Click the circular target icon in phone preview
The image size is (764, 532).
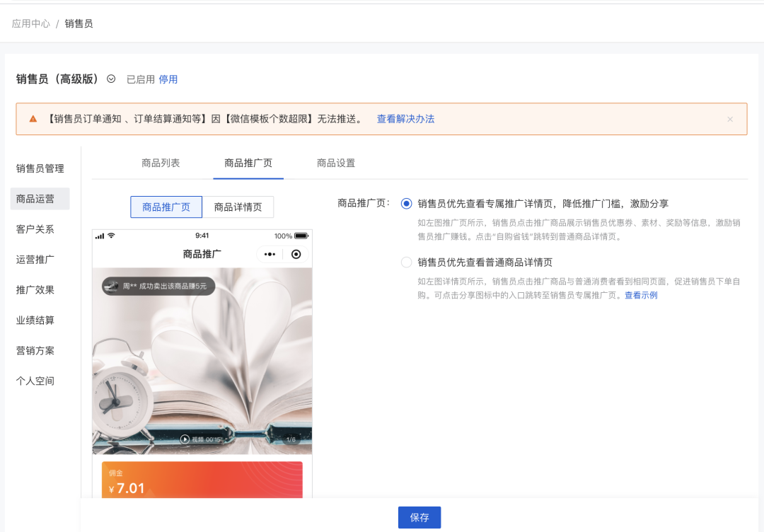click(296, 254)
